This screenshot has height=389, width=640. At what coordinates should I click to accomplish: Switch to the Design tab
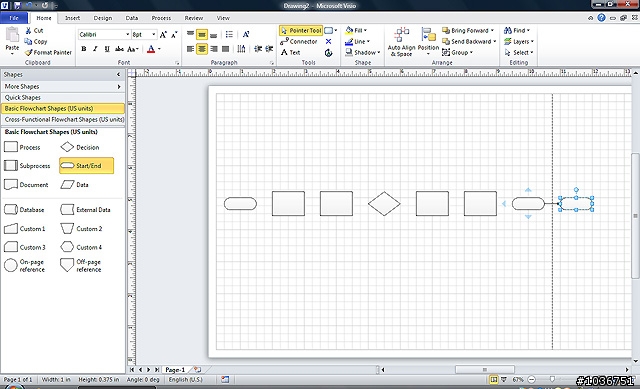[x=102, y=18]
